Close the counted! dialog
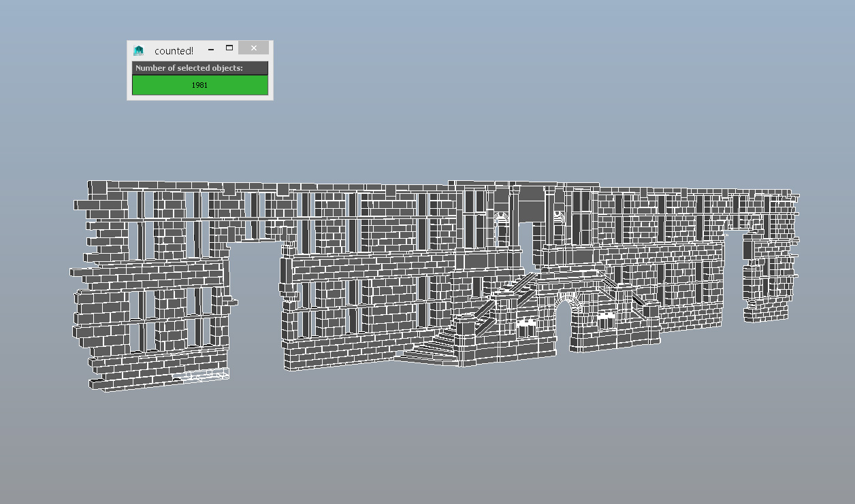This screenshot has width=855, height=504. pyautogui.click(x=253, y=48)
